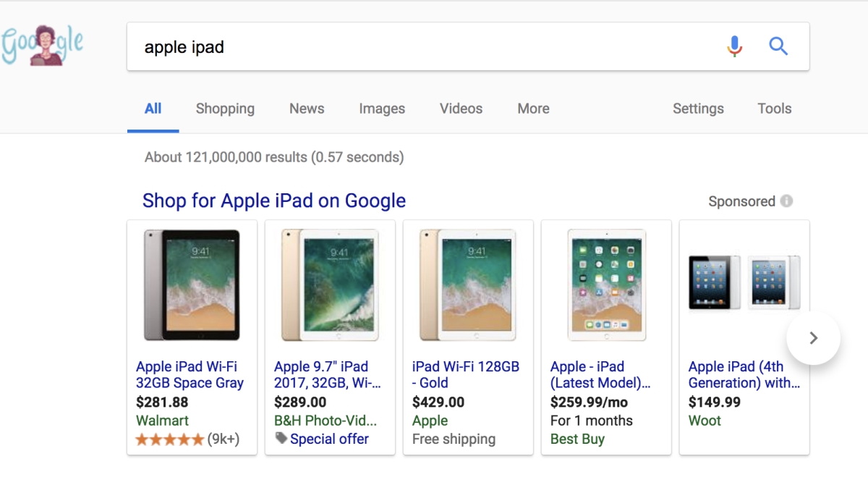Click the special offer tag icon
The width and height of the screenshot is (868, 480).
[x=281, y=439]
